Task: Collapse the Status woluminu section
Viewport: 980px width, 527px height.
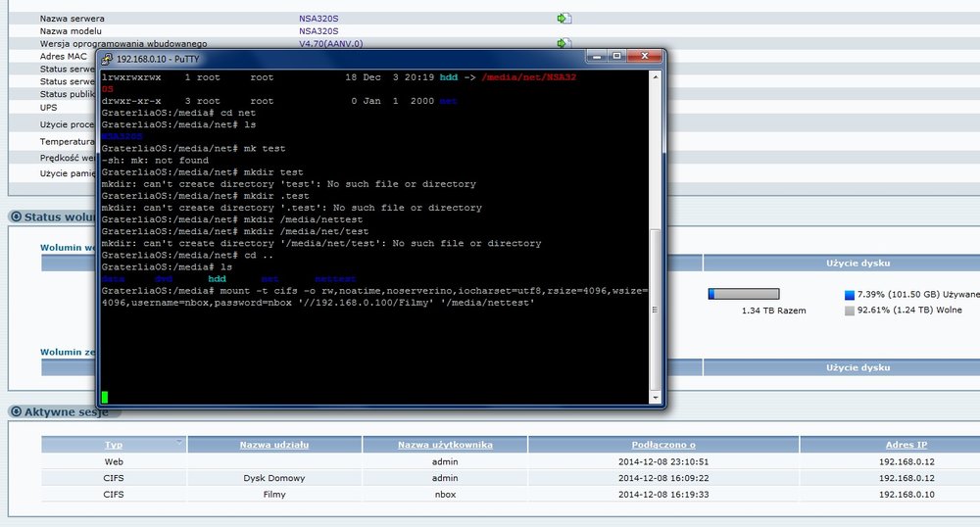Action: 15,216
